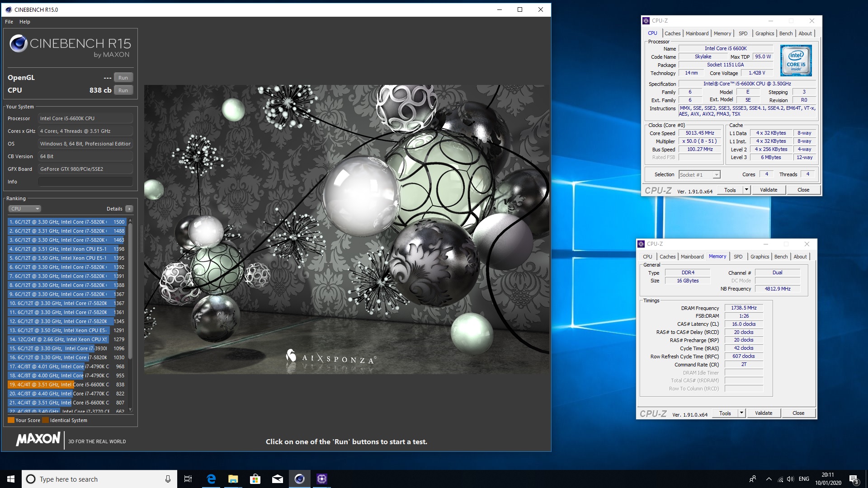This screenshot has width=868, height=488.
Task: Open the CPU ranking type dropdown
Action: point(25,209)
